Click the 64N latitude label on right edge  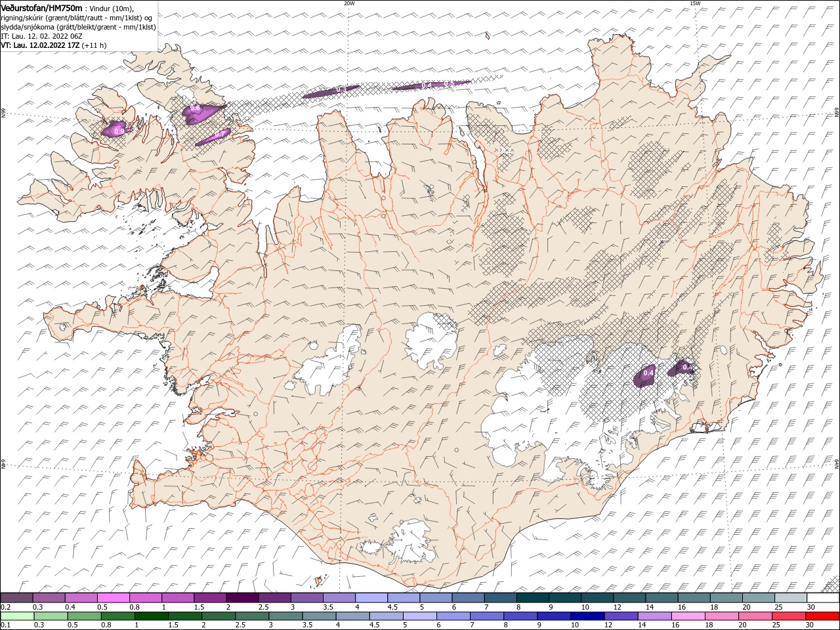[837, 463]
